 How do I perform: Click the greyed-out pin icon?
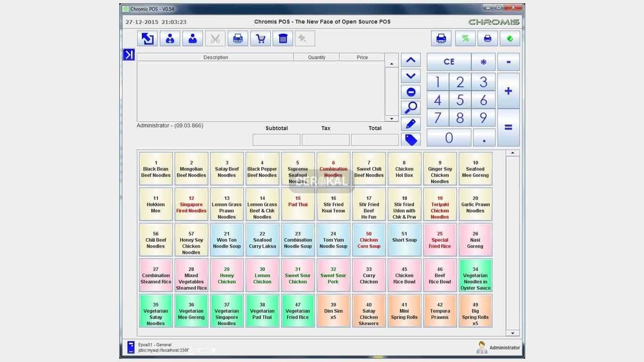[x=305, y=39]
